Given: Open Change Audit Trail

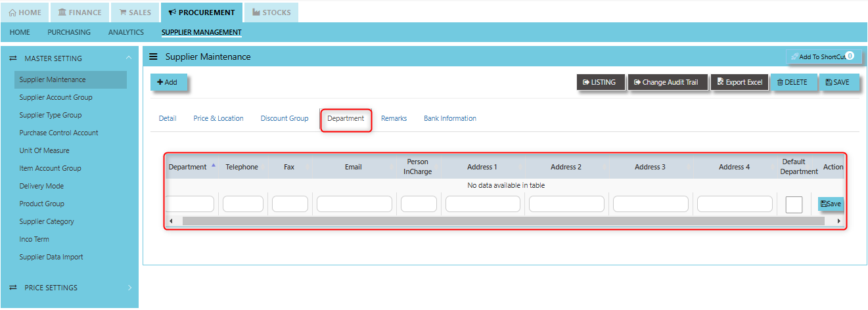Looking at the screenshot, I should click(666, 82).
